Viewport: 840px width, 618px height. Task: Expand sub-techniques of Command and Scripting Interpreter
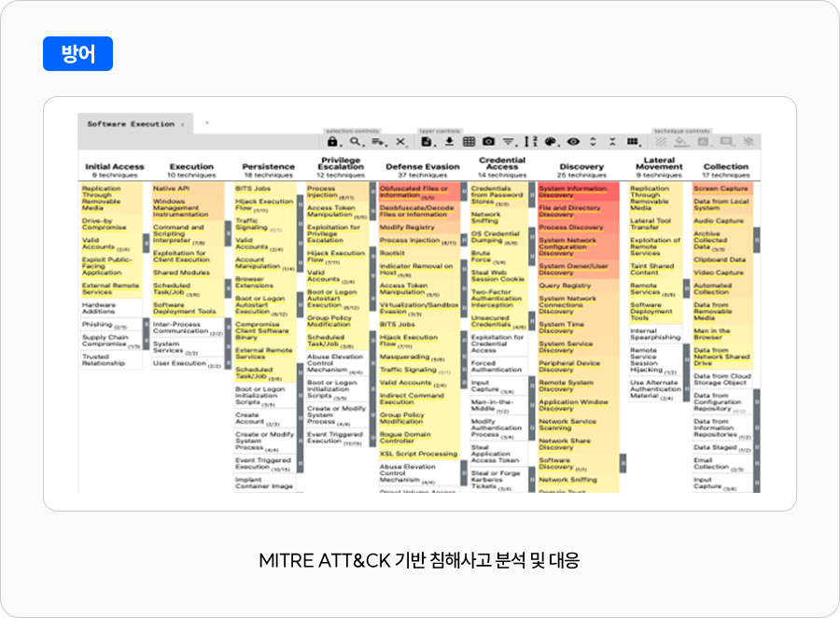click(x=228, y=233)
